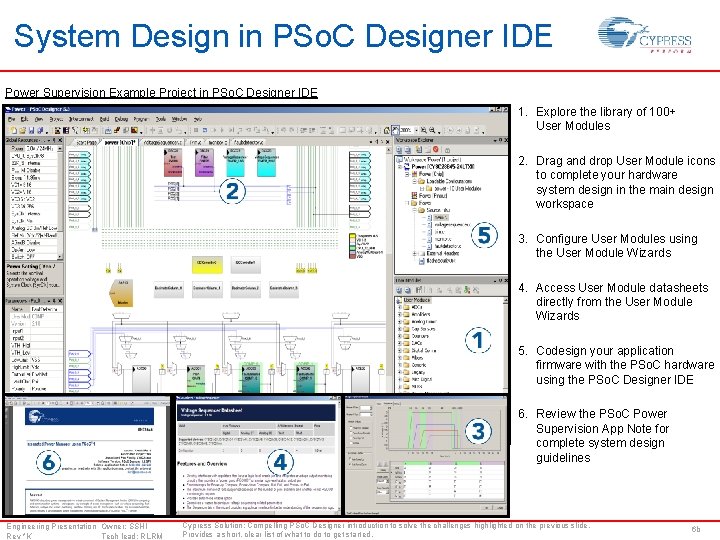
Task: Click the Name row in Parameters panel
Action: tap(34, 309)
